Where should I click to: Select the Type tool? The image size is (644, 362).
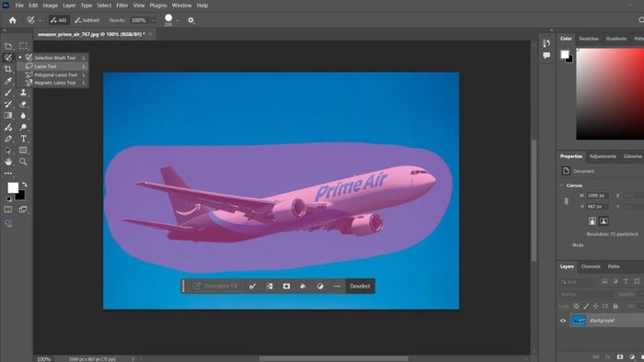pyautogui.click(x=23, y=139)
